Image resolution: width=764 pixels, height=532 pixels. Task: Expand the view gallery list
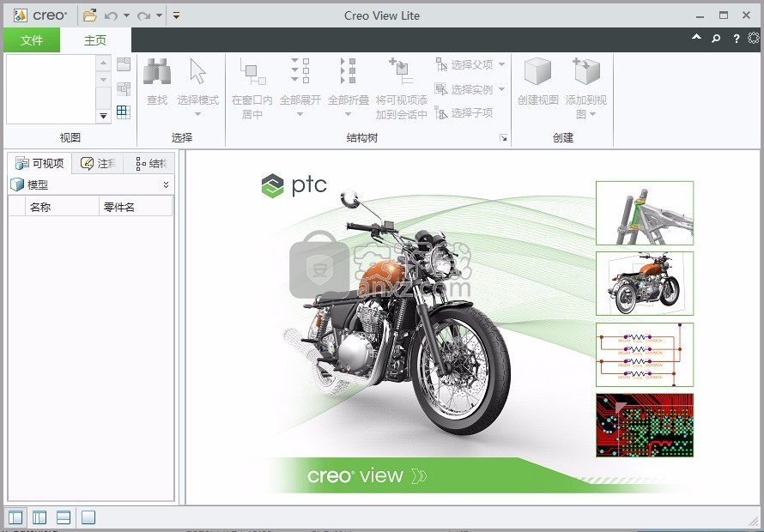[x=103, y=116]
